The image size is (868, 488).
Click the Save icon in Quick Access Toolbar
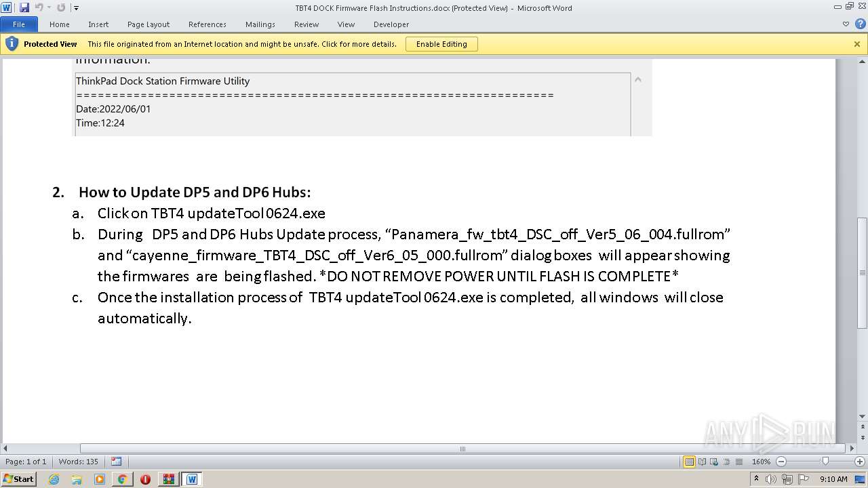[x=24, y=7]
